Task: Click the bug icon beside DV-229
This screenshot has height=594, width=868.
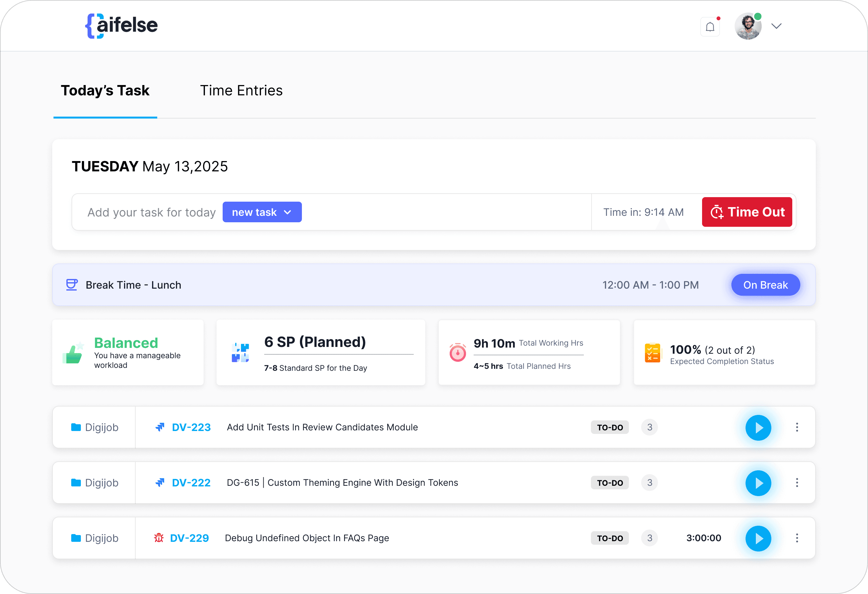Action: click(159, 538)
